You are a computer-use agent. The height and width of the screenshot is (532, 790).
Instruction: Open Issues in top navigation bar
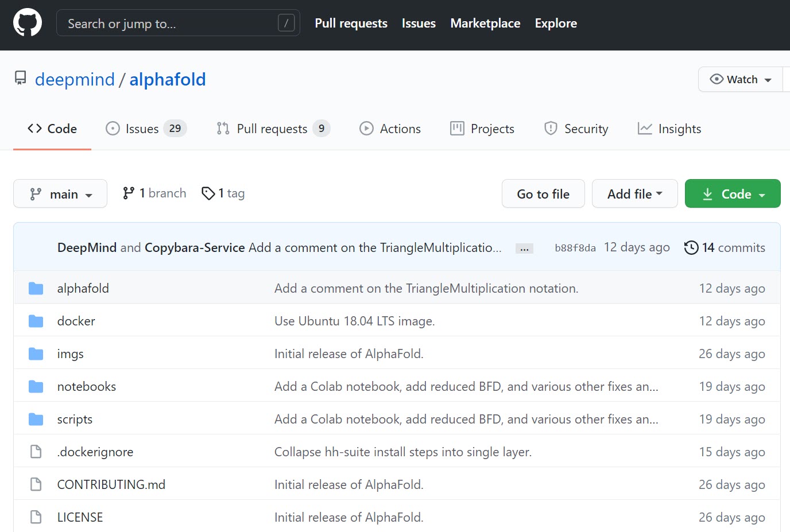click(419, 23)
